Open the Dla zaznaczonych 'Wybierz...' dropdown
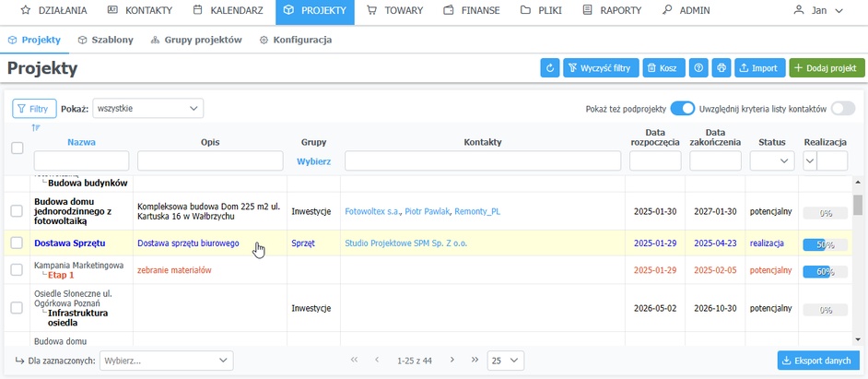Screen dimensions: 868x379 pyautogui.click(x=166, y=361)
